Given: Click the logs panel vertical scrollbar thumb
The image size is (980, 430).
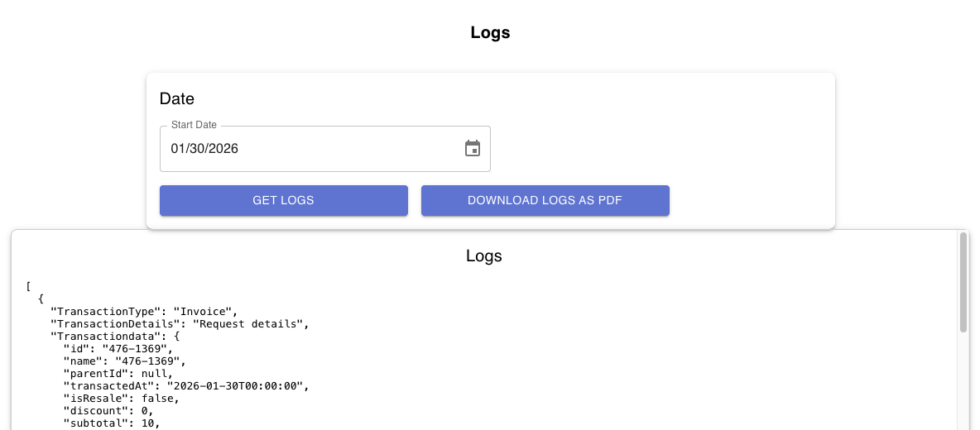Looking at the screenshot, I should [963, 282].
